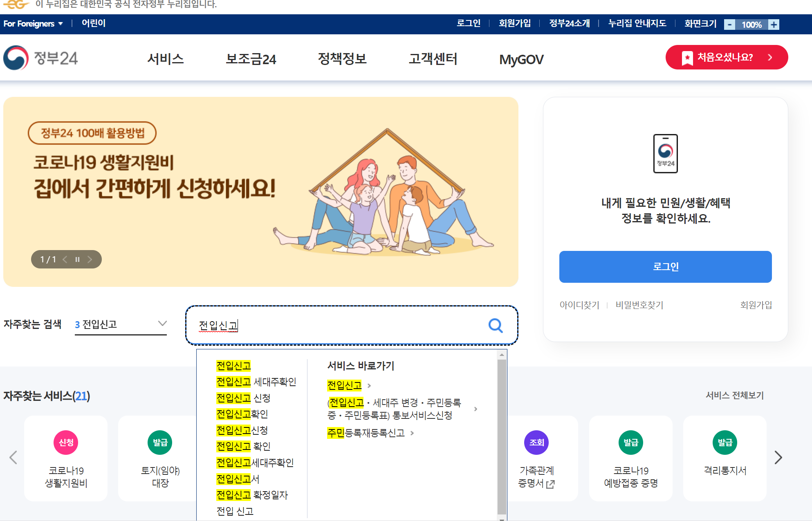Open the For Foreigners dropdown
812x521 pixels.
(x=33, y=24)
